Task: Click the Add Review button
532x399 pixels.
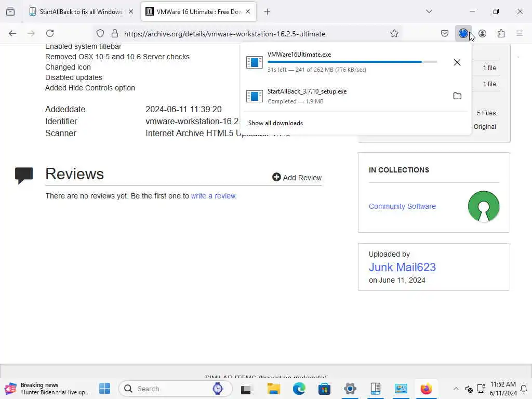Action: click(x=297, y=178)
